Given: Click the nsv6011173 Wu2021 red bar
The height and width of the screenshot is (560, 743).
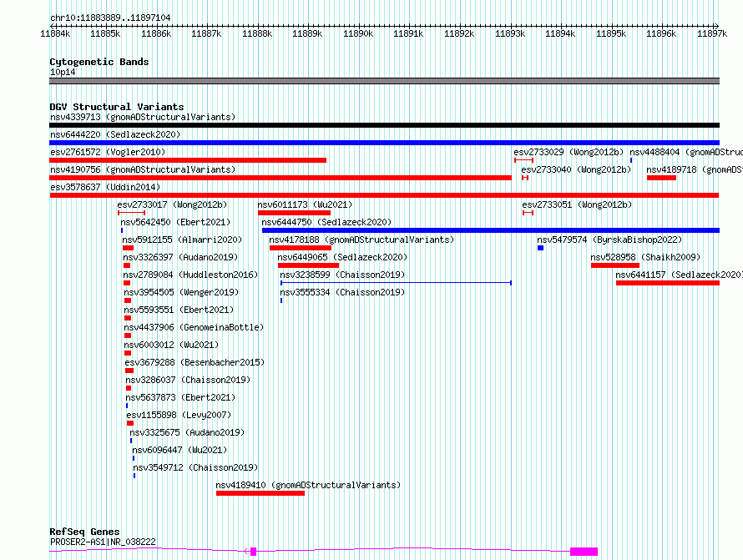Looking at the screenshot, I should pos(294,213).
